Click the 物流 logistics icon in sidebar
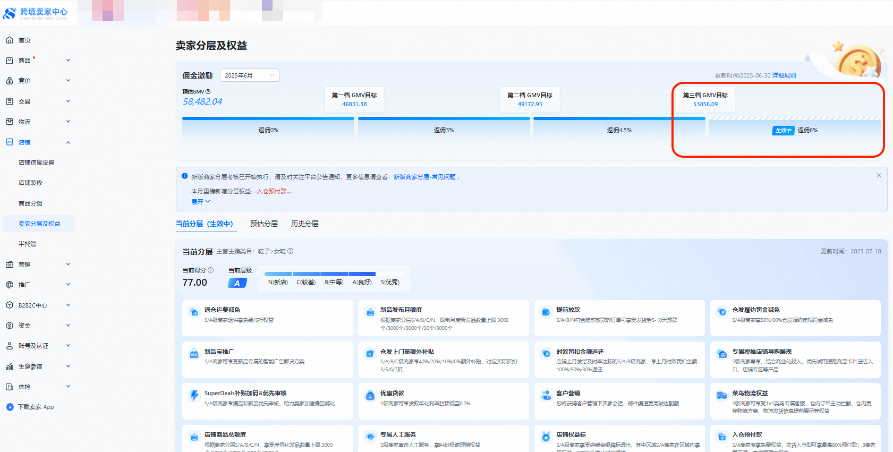Image resolution: width=893 pixels, height=452 pixels. coord(10,121)
